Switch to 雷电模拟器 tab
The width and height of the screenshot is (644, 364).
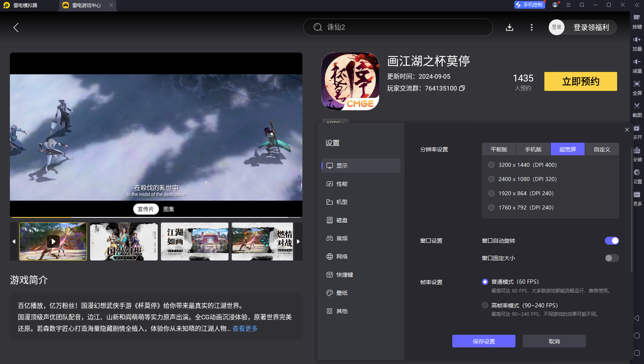[x=30, y=5]
